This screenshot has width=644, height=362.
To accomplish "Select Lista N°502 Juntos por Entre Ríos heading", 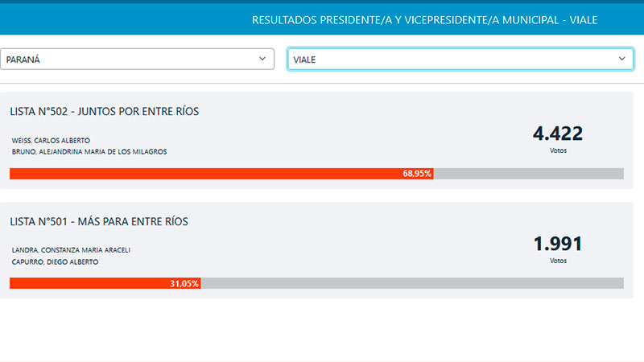I will click(x=105, y=112).
